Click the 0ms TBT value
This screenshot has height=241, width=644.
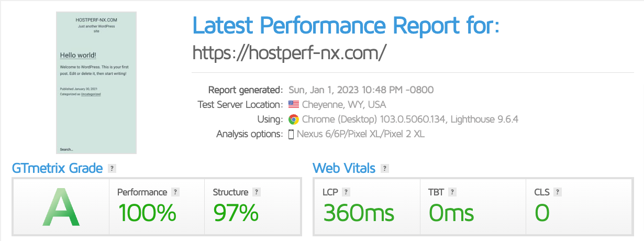click(x=451, y=213)
